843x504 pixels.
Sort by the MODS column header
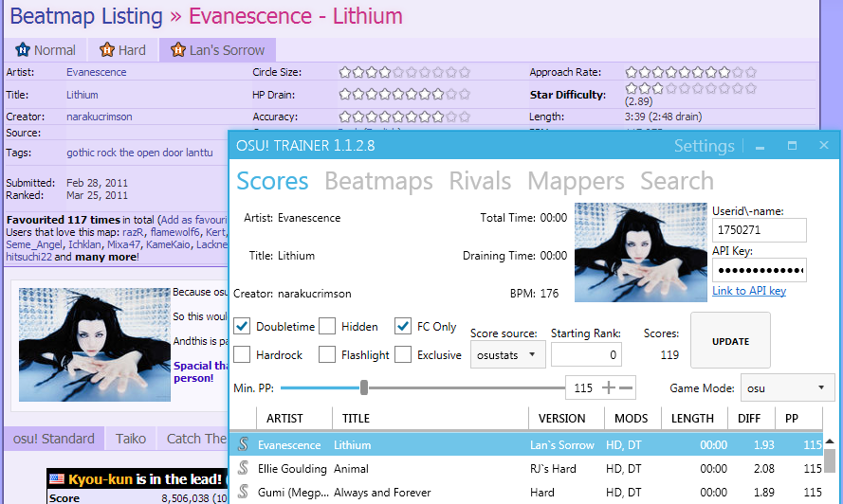pos(631,418)
